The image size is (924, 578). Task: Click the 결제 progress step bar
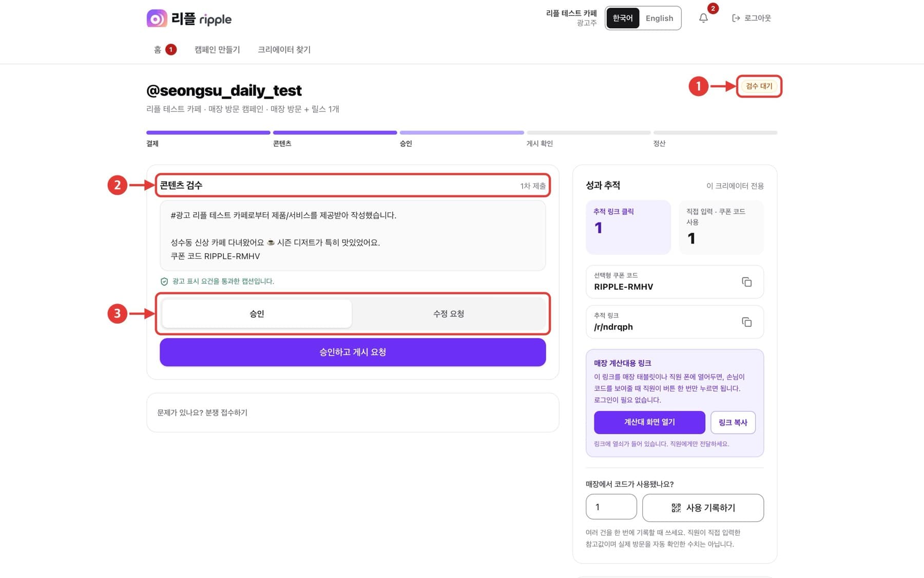(208, 133)
